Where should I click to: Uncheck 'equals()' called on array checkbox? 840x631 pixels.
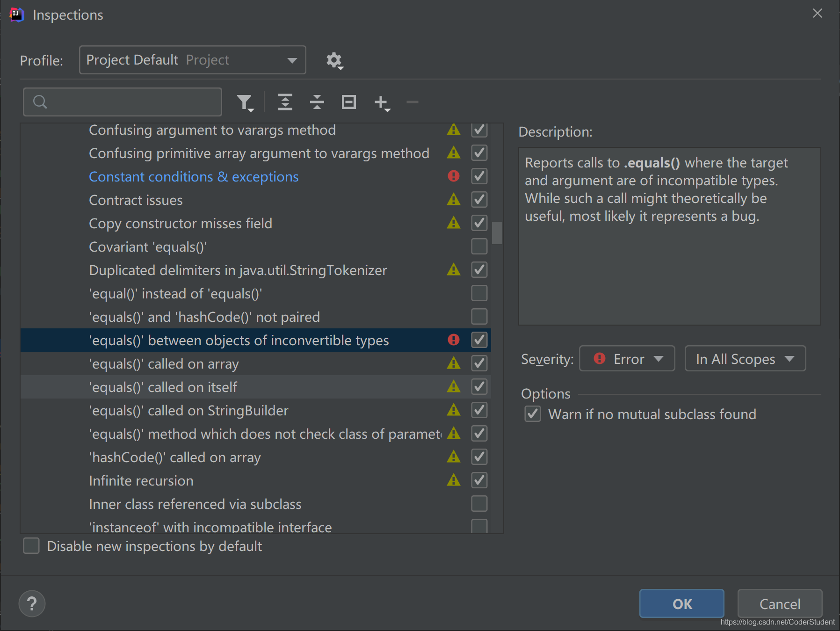click(479, 363)
